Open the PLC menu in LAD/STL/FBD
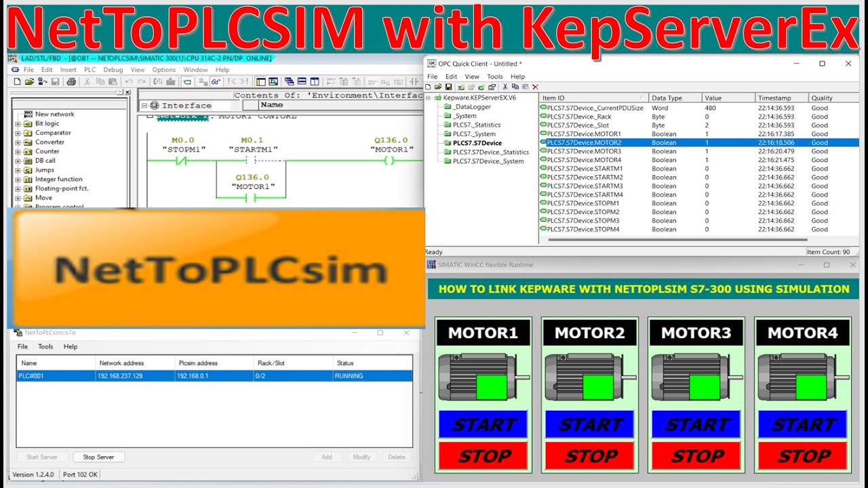This screenshot has height=488, width=868. [90, 70]
